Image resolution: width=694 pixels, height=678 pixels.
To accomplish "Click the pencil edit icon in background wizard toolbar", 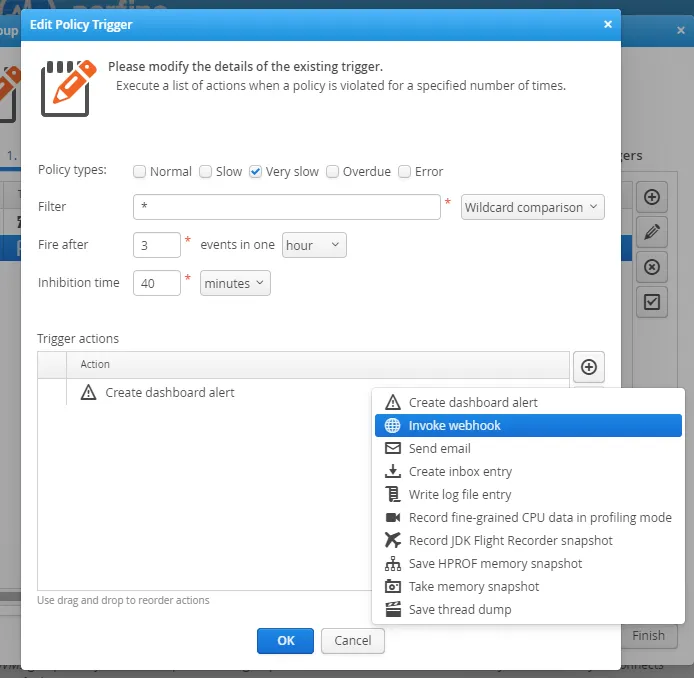I will [652, 232].
